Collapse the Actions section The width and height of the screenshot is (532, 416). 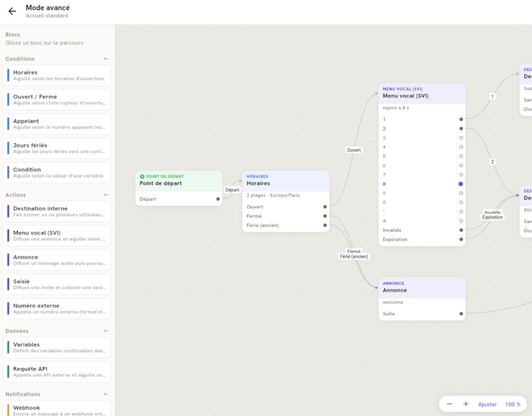click(x=106, y=195)
